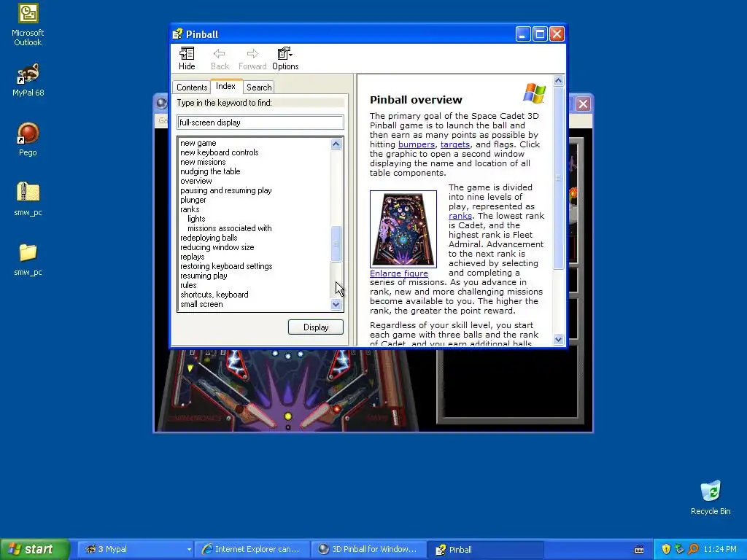Click the Pinball help title icon
747x560 pixels.
click(x=178, y=34)
